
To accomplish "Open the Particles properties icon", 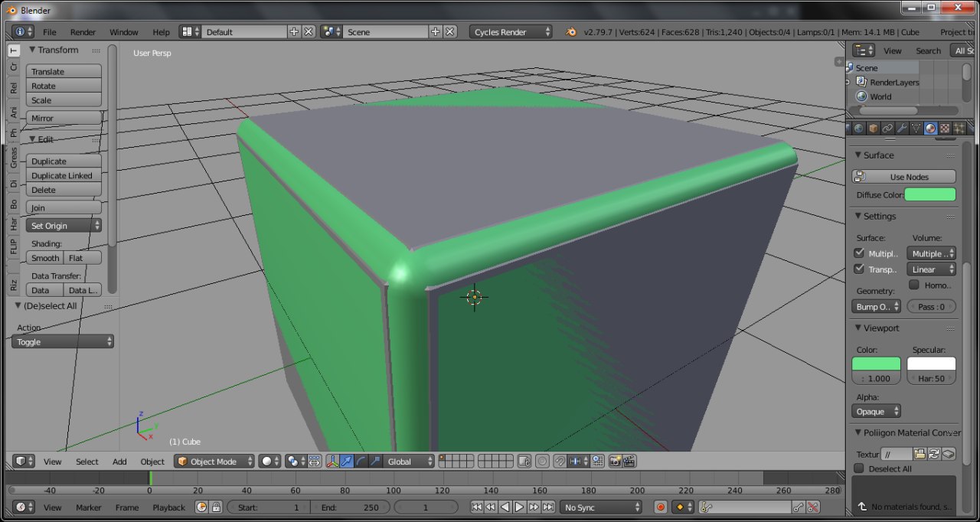I will pyautogui.click(x=959, y=129).
